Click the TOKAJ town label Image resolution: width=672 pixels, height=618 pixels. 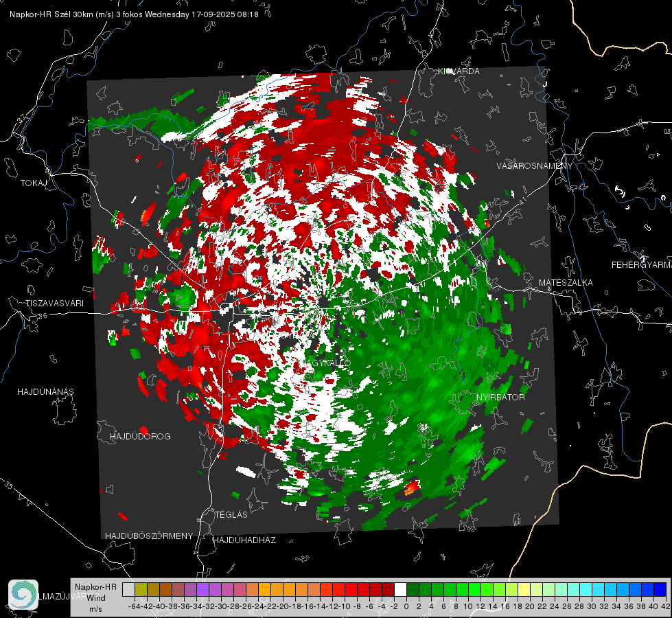(x=34, y=183)
